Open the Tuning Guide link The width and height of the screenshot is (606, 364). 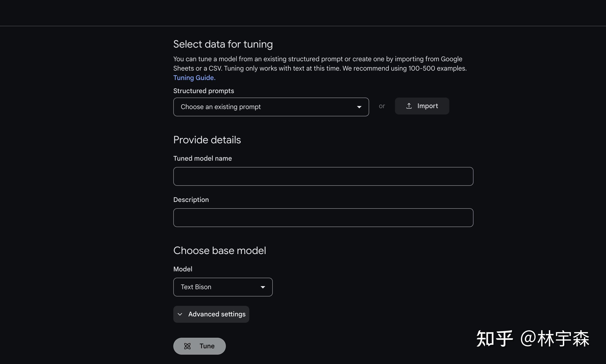(x=194, y=78)
